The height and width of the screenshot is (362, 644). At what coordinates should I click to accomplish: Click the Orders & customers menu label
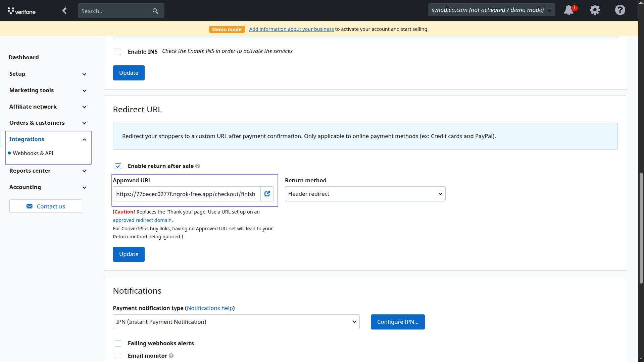tap(37, 123)
